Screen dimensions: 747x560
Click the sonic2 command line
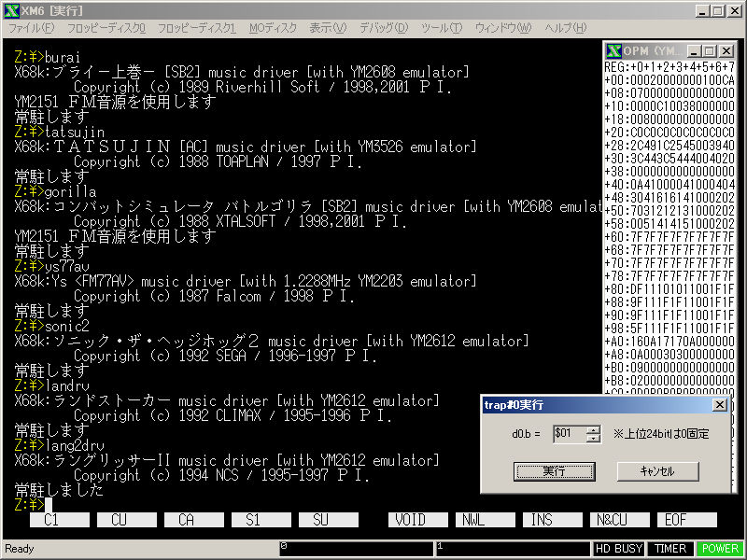[x=52, y=326]
